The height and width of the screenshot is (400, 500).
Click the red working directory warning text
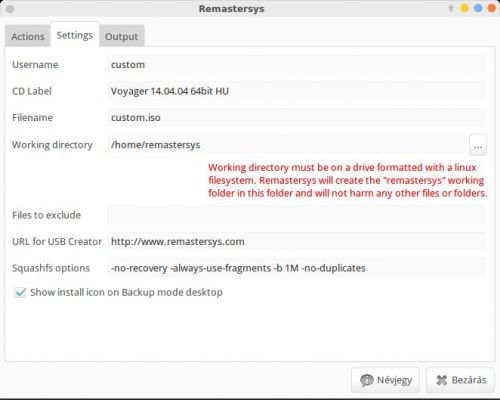pos(348,180)
